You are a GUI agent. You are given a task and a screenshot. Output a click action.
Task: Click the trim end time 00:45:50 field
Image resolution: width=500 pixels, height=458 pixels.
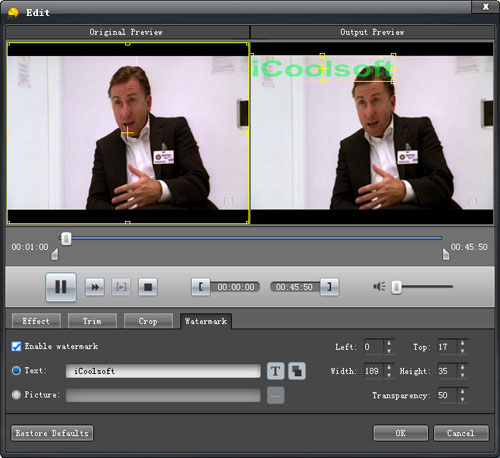(295, 287)
